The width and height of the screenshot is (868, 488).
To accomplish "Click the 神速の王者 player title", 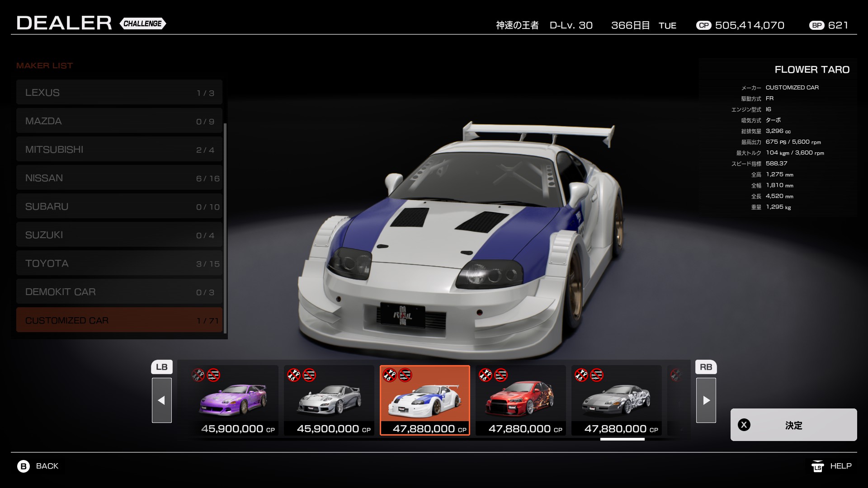I will pyautogui.click(x=517, y=25).
